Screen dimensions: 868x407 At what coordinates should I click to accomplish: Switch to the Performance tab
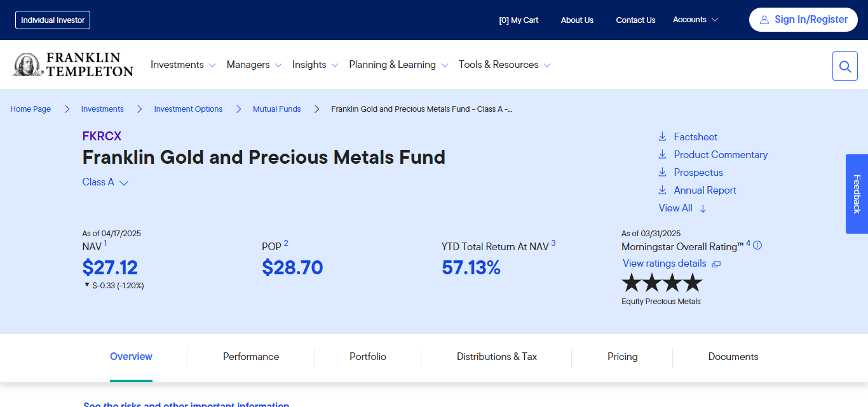coord(251,357)
